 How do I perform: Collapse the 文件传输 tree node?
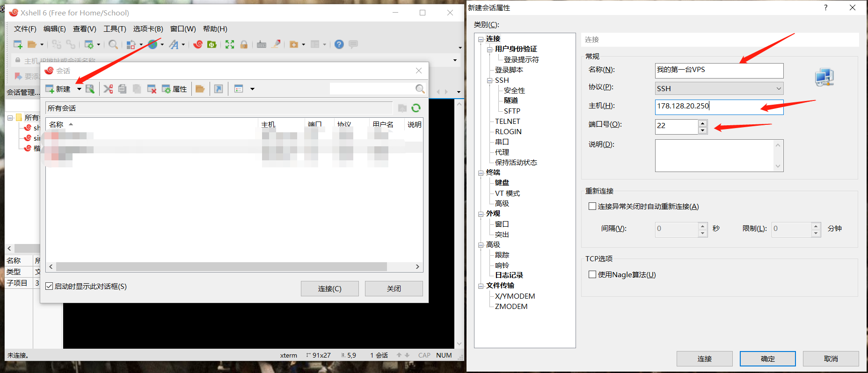(x=481, y=286)
